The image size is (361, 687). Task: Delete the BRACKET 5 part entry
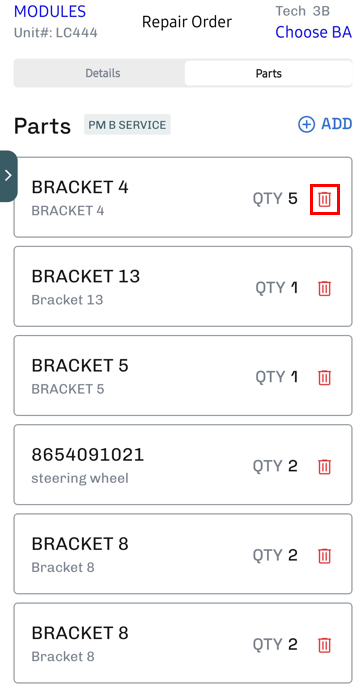click(325, 377)
